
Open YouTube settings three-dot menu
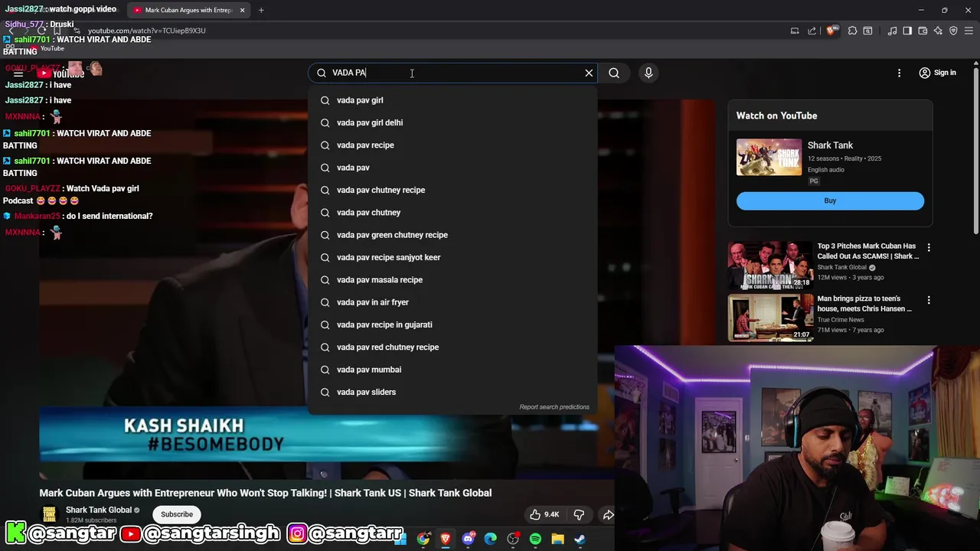tap(899, 73)
